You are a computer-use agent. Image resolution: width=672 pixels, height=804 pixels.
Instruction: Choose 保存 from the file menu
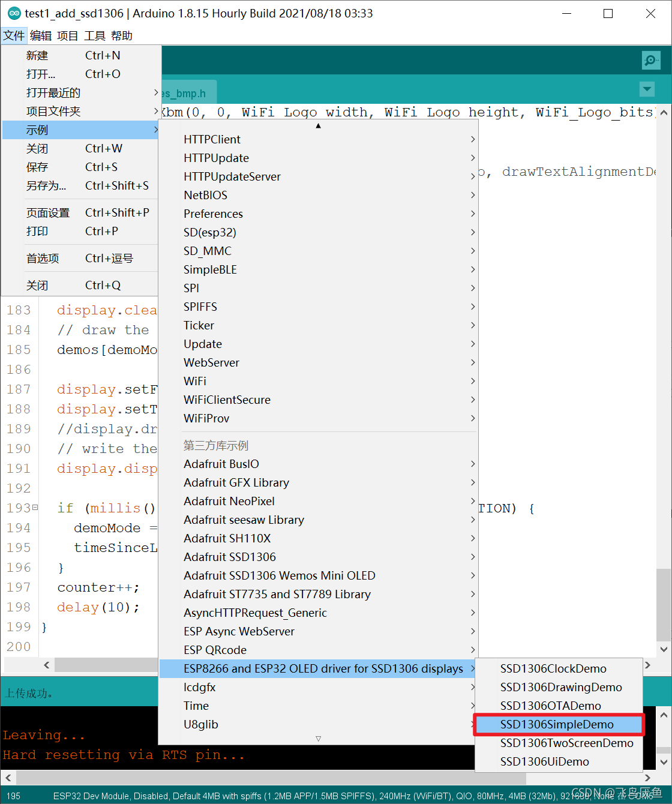[81, 167]
